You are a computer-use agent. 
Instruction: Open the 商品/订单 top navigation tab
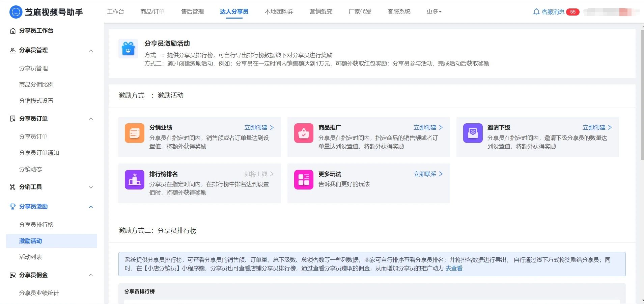pos(152,11)
